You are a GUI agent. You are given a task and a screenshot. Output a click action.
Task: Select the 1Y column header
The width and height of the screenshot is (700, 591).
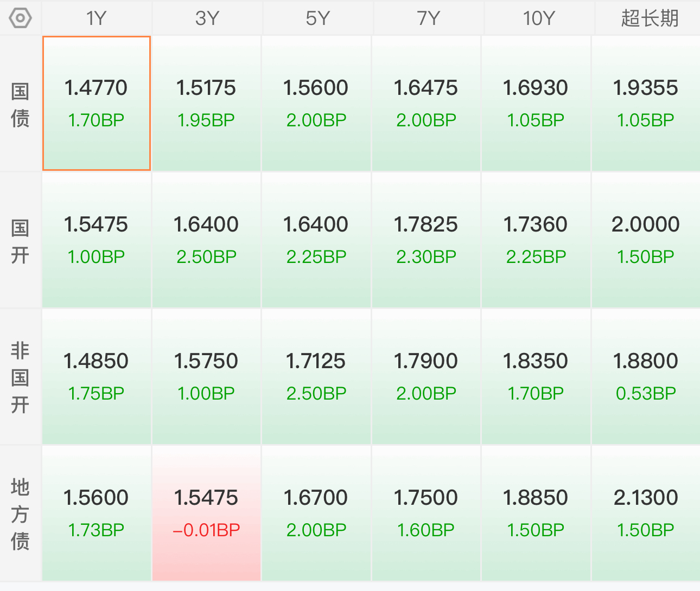pyautogui.click(x=97, y=18)
